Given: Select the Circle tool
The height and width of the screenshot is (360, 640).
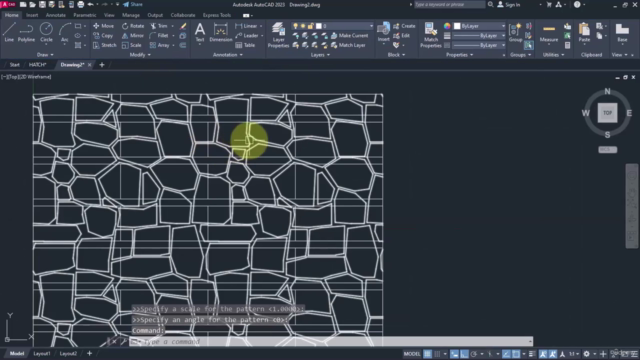Looking at the screenshot, I should (46, 32).
